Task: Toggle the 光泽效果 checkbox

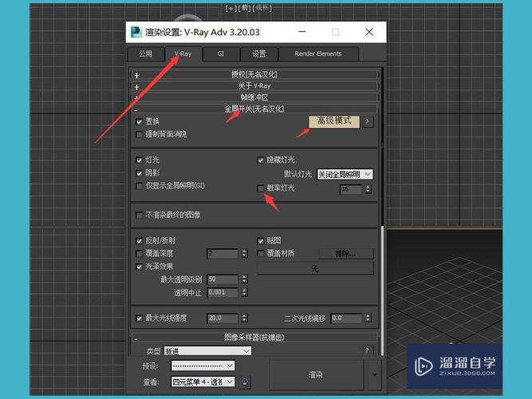Action: coord(139,267)
